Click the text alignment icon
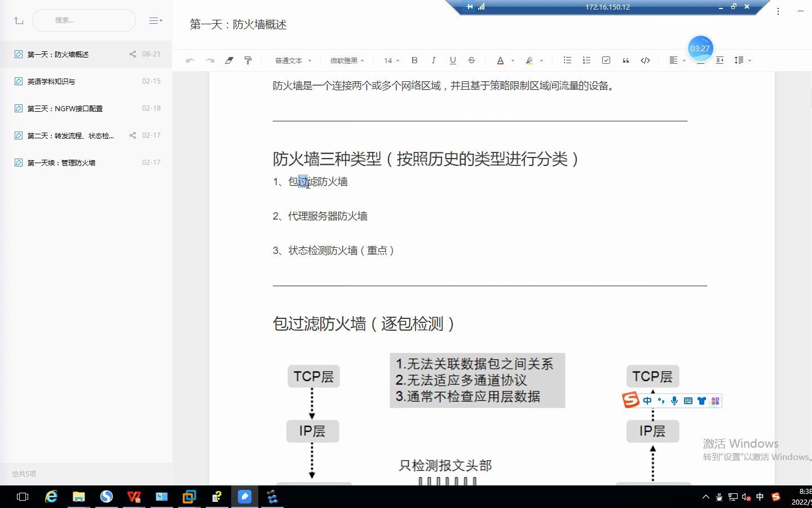 [x=673, y=60]
